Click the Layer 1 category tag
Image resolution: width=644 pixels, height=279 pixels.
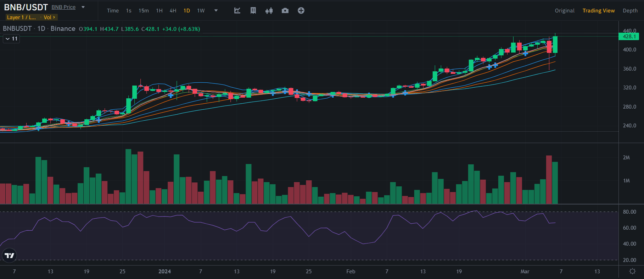[21, 17]
